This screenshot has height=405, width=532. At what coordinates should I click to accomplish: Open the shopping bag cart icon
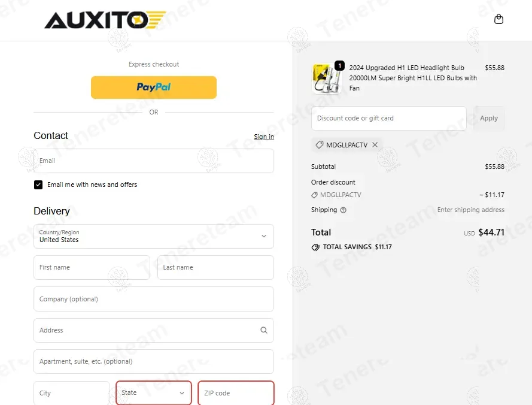tap(498, 19)
